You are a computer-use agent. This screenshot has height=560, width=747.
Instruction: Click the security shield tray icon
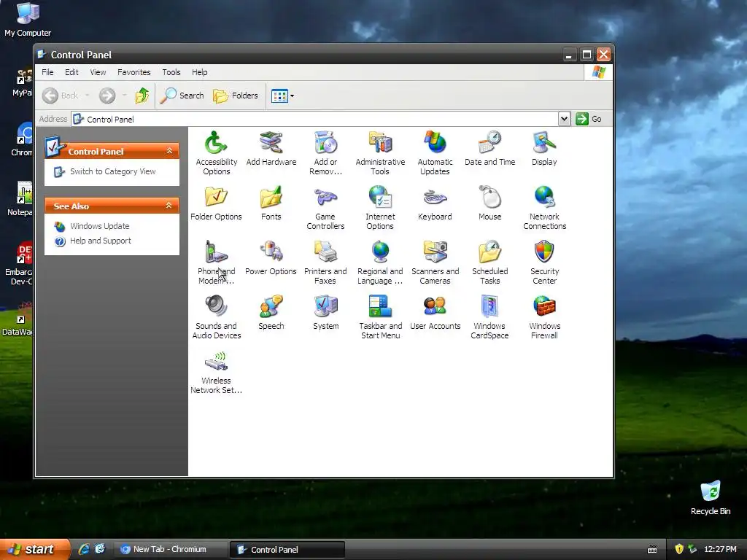679,549
